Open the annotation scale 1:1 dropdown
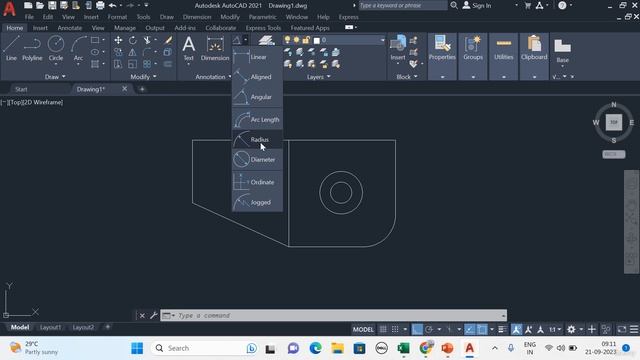The height and width of the screenshot is (360, 640). click(x=554, y=329)
